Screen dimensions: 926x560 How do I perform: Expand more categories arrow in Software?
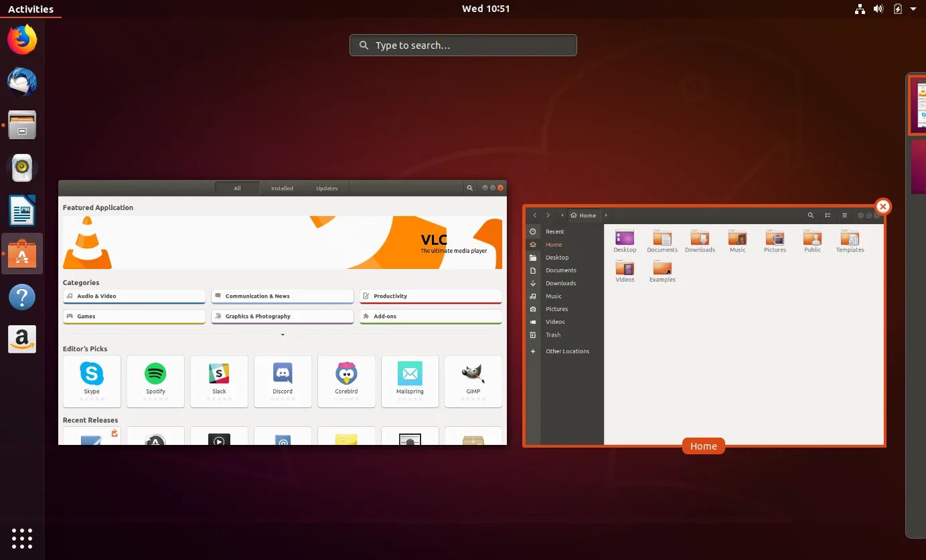[283, 335]
